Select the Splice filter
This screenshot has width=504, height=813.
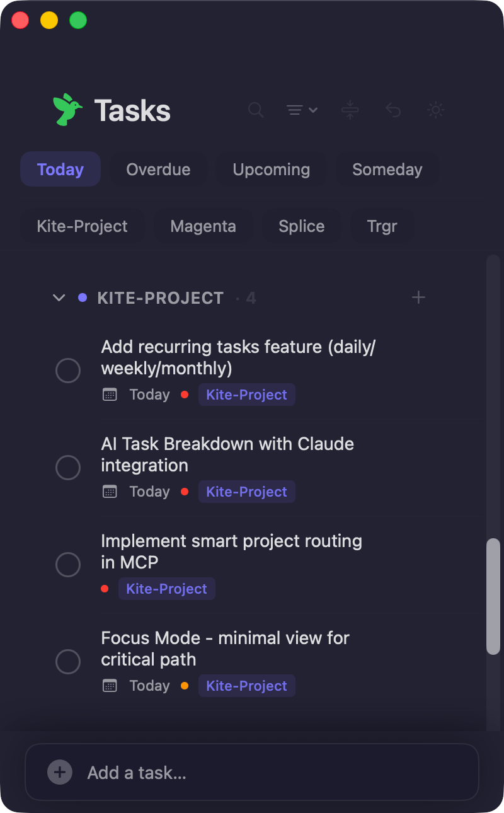pos(302,226)
